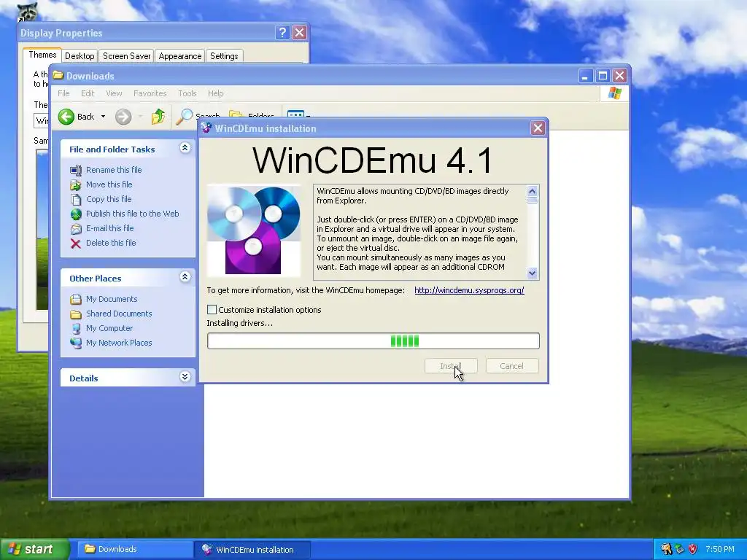Click the Copy this file icon
747x560 pixels.
(76, 200)
